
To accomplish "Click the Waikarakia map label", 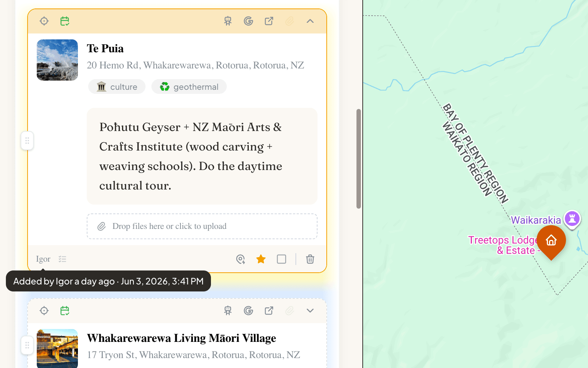I will [x=536, y=220].
